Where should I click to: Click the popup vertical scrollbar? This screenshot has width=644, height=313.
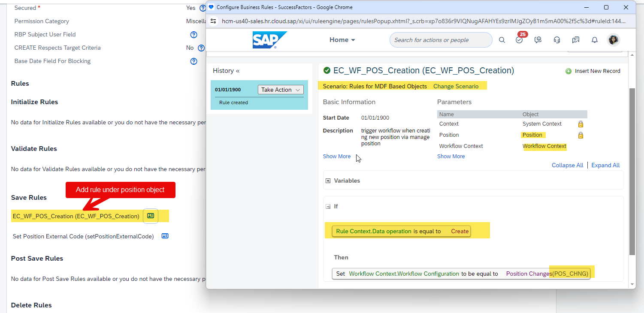click(632, 172)
